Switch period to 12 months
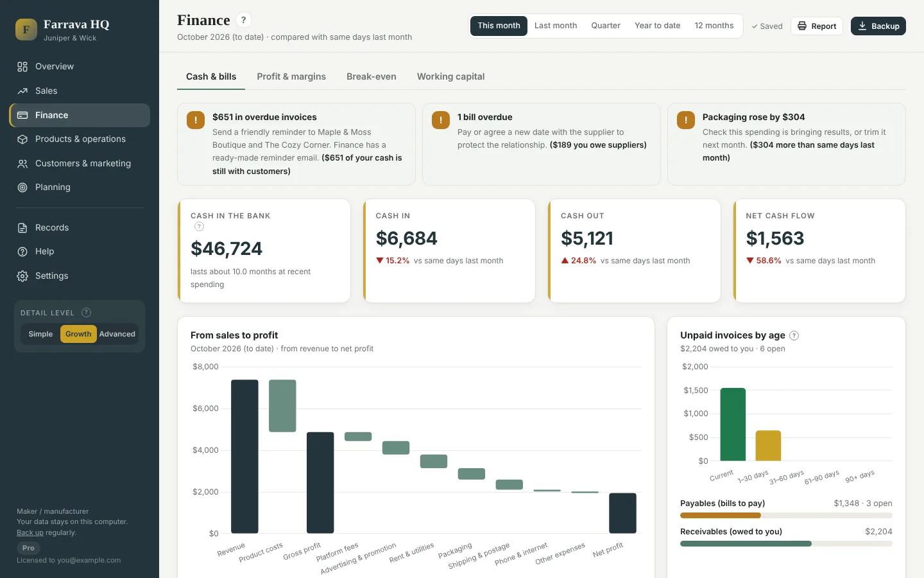The image size is (924, 578). (714, 26)
